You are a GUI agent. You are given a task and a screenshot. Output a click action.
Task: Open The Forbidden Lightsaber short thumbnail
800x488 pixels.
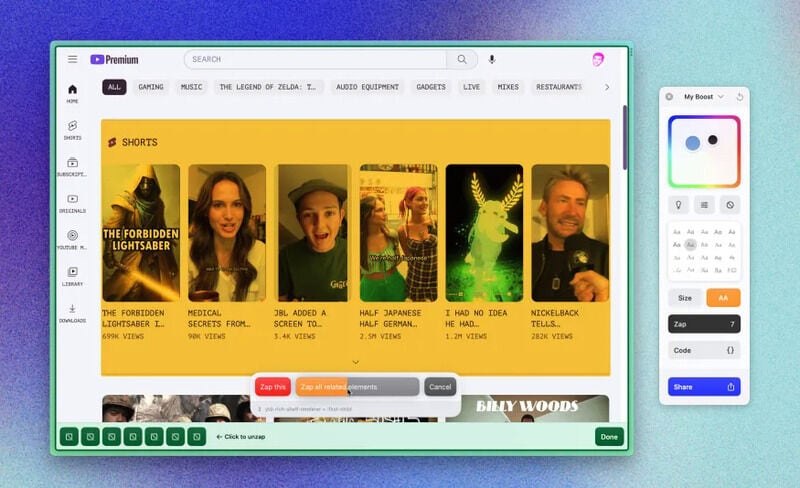pyautogui.click(x=141, y=233)
